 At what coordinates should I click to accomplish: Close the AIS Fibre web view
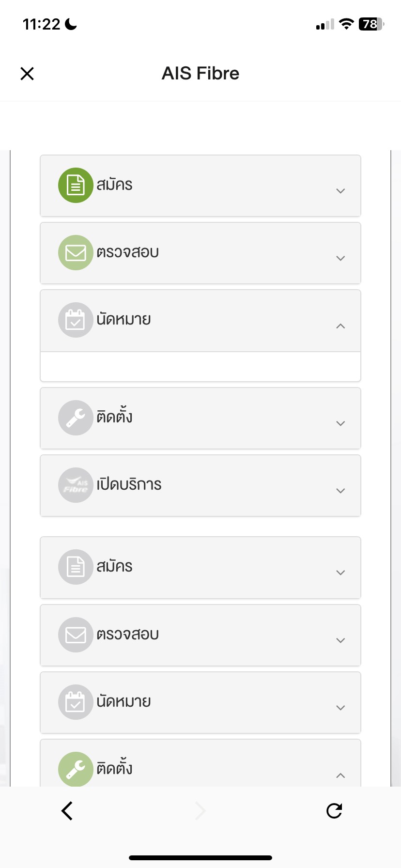27,74
